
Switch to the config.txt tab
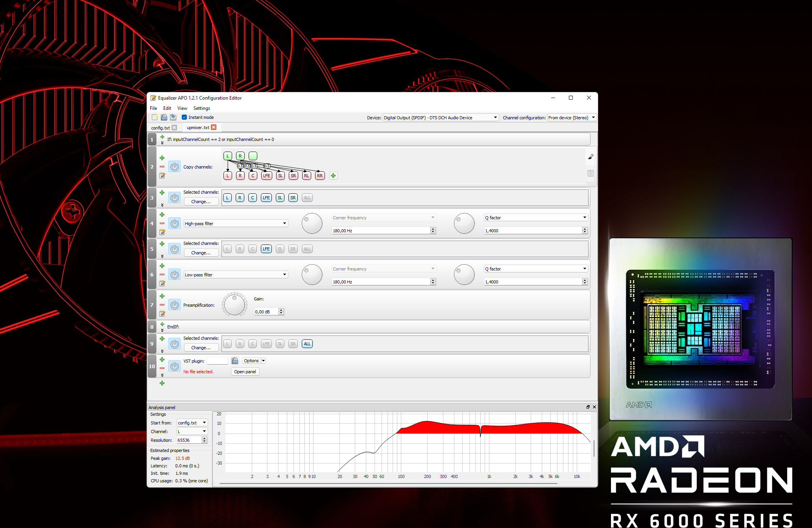(x=161, y=128)
